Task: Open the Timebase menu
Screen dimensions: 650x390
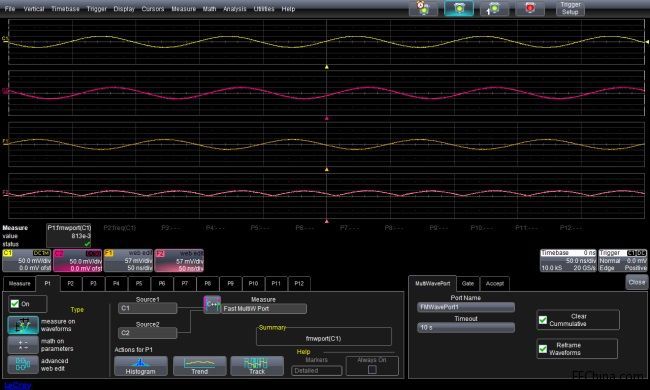Action: [65, 9]
